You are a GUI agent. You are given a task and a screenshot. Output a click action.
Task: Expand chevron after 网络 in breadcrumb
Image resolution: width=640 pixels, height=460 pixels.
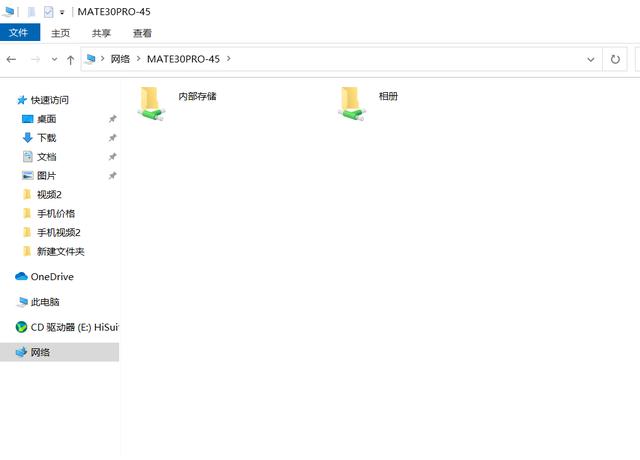138,59
